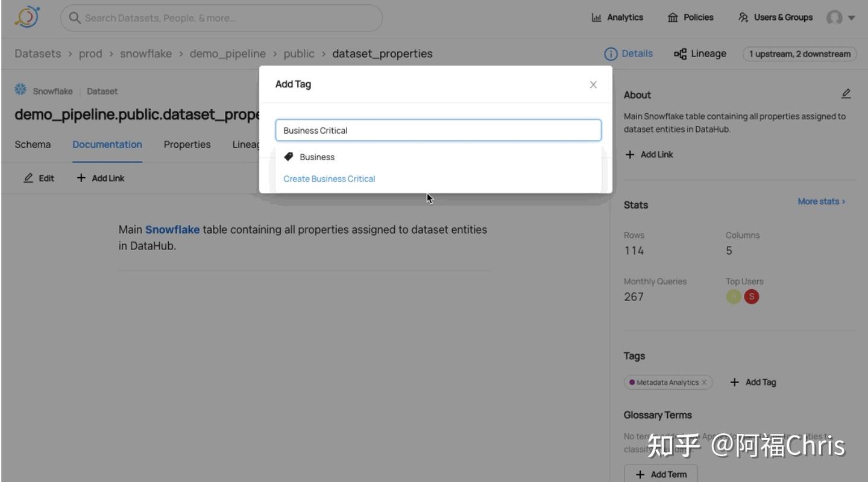Click the DataHub logo icon

(27, 17)
